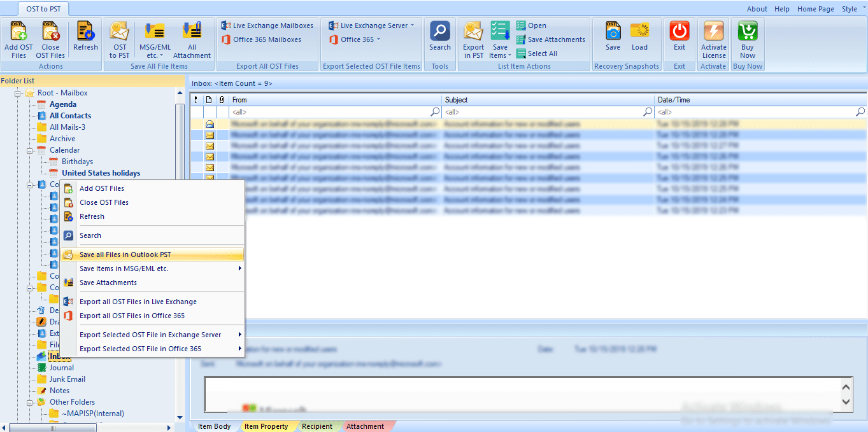Select the United States holidays folder

point(101,173)
